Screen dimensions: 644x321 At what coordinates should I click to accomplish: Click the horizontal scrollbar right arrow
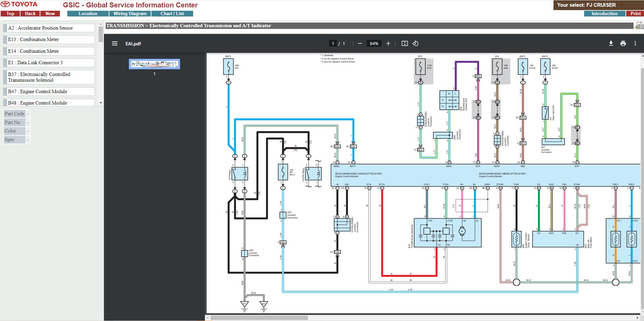[x=638, y=318]
